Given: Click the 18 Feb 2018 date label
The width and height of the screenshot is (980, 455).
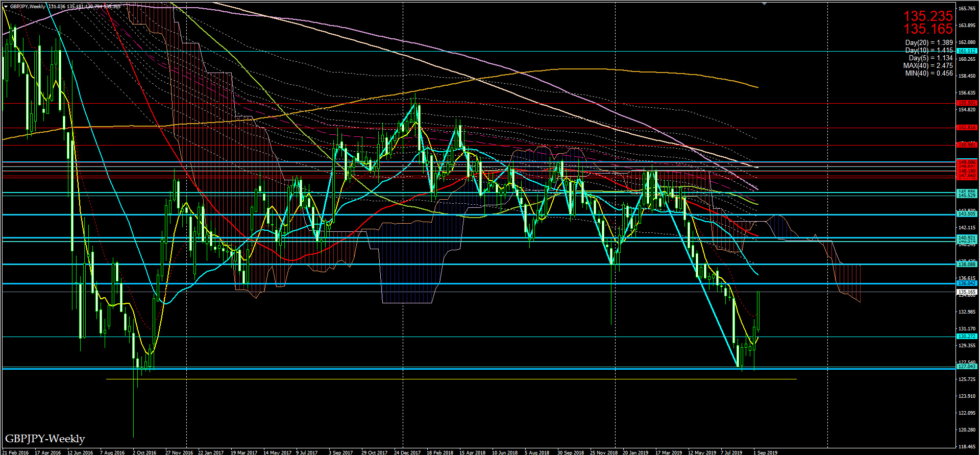Looking at the screenshot, I should (440, 452).
